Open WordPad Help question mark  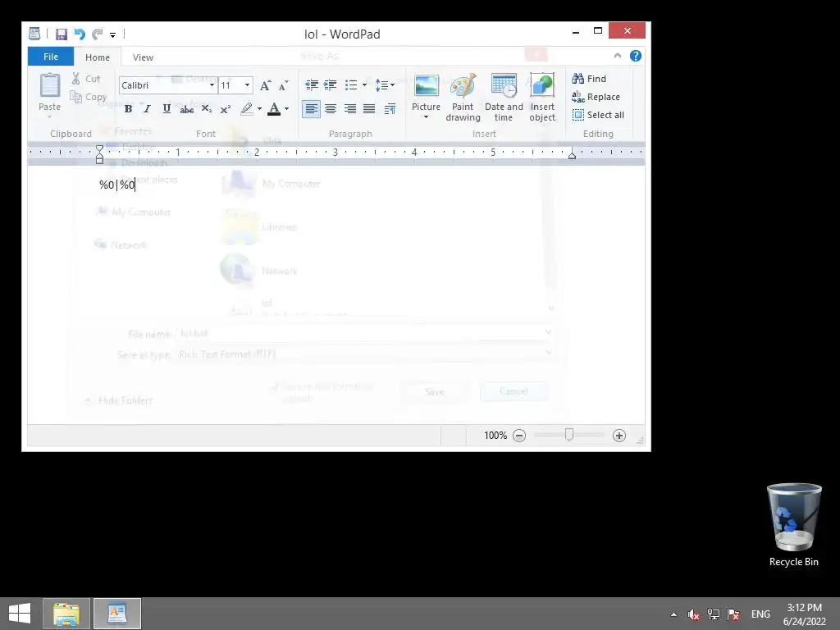point(636,56)
